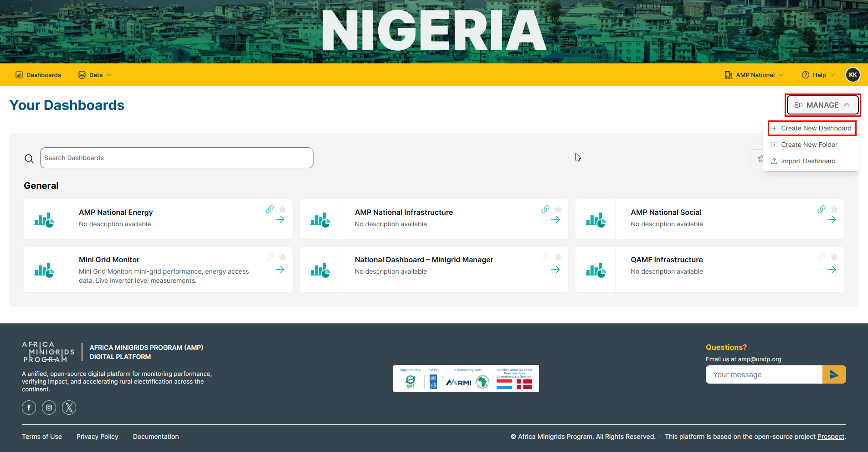The width and height of the screenshot is (868, 452).
Task: Open the Dashboards nav item
Action: pos(38,75)
